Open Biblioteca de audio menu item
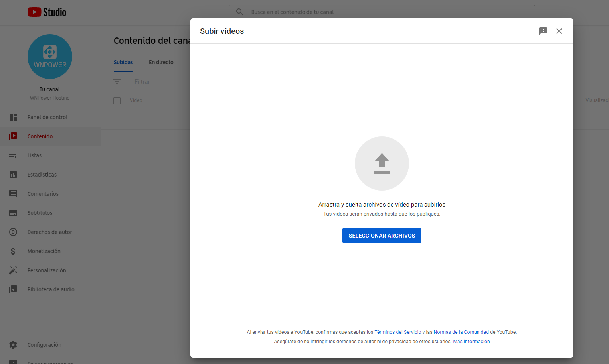 click(x=50, y=289)
